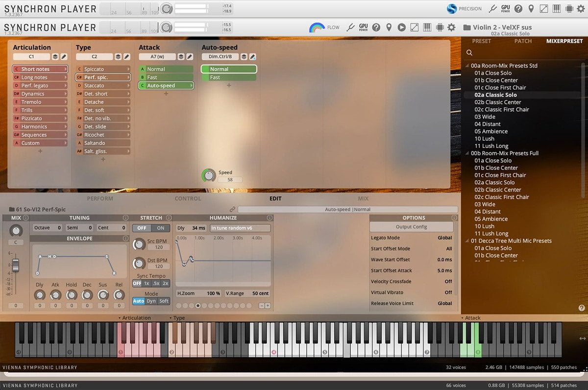Toggle Virtual Vibrato Off value
The height and width of the screenshot is (390, 588).
[x=448, y=292]
